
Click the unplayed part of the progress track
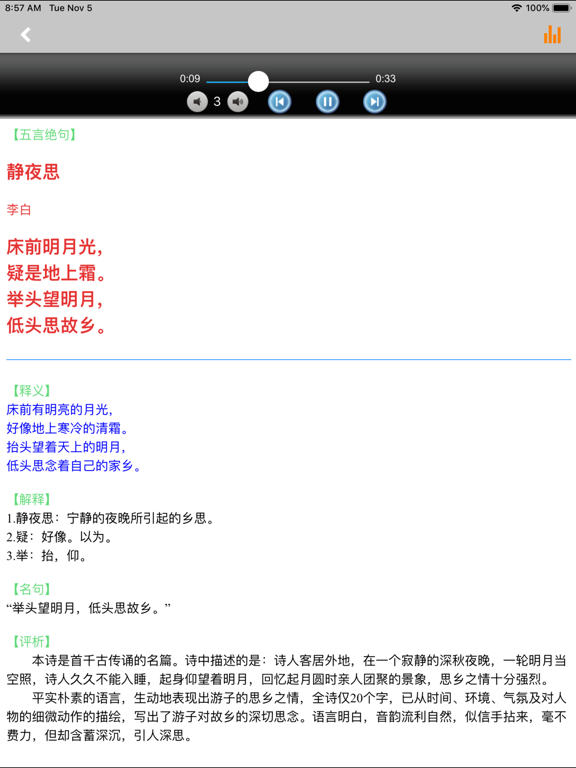319,82
